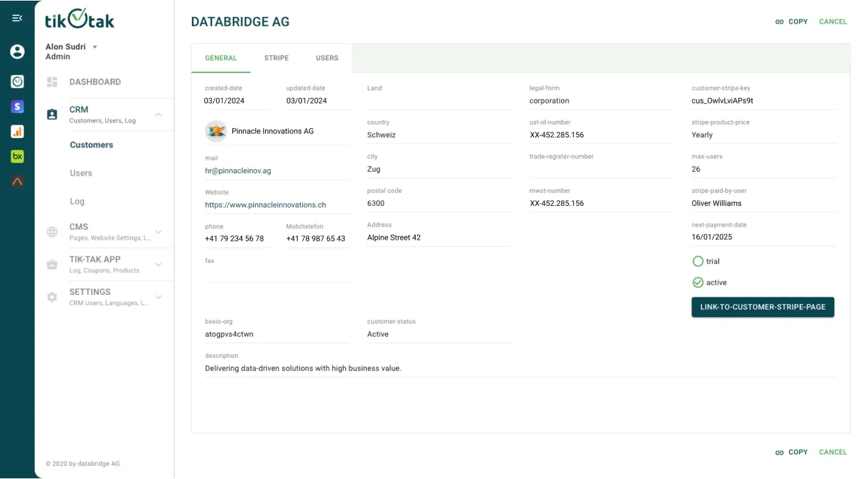Click the Address field Alpine Street 42
This screenshot has width=868, height=479.
click(x=439, y=233)
